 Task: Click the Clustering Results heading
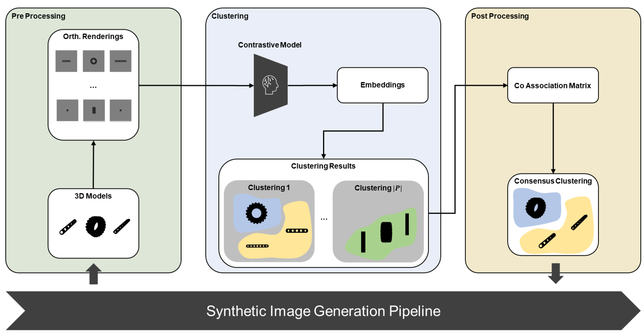pyautogui.click(x=323, y=166)
